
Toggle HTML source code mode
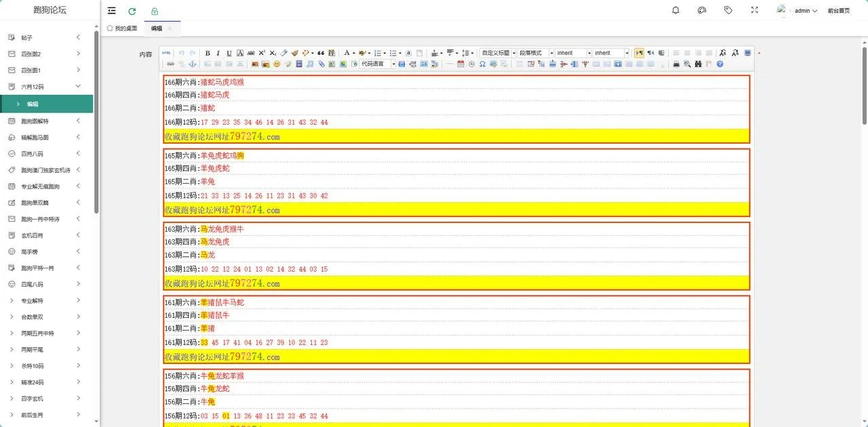tap(166, 53)
